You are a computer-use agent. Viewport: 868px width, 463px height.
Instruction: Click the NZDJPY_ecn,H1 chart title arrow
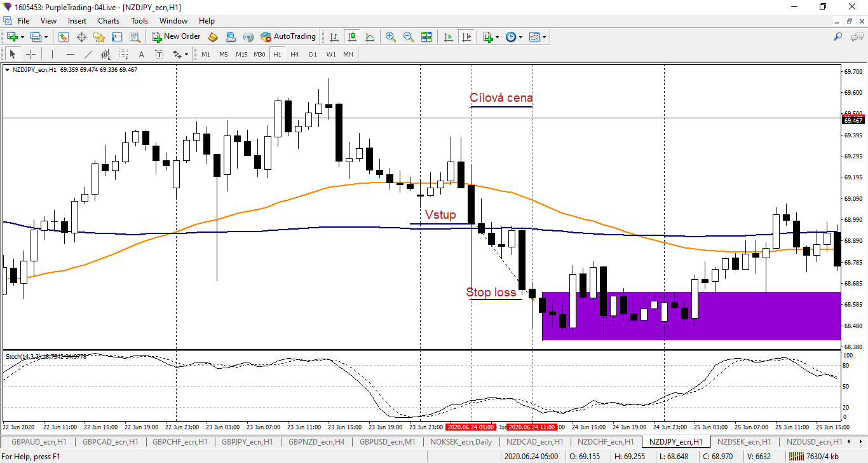point(8,70)
